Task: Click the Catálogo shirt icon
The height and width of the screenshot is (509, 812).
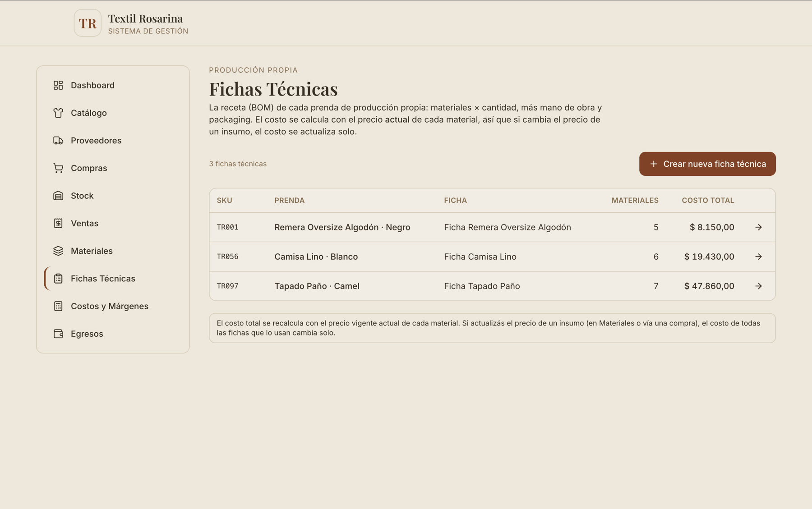Action: tap(58, 113)
